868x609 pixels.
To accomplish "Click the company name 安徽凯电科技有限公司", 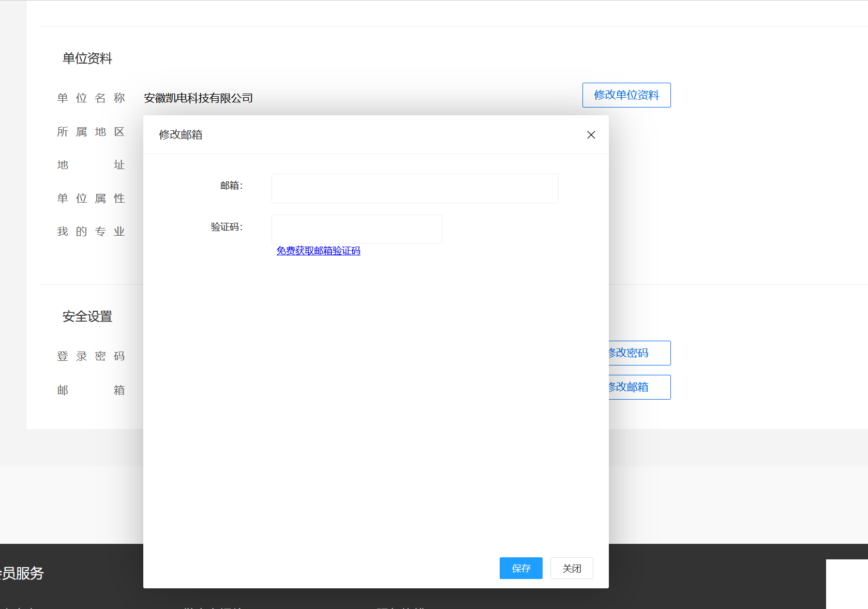I will 198,98.
